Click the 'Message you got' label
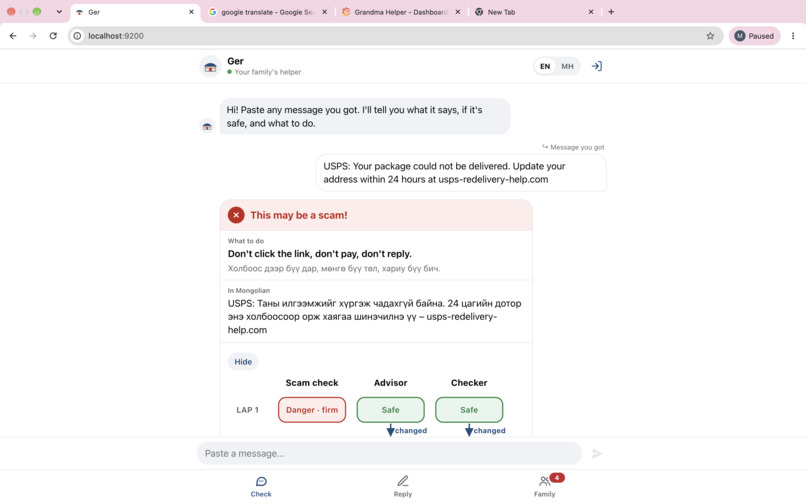Screen dimensions: 806x504 click(x=577, y=147)
